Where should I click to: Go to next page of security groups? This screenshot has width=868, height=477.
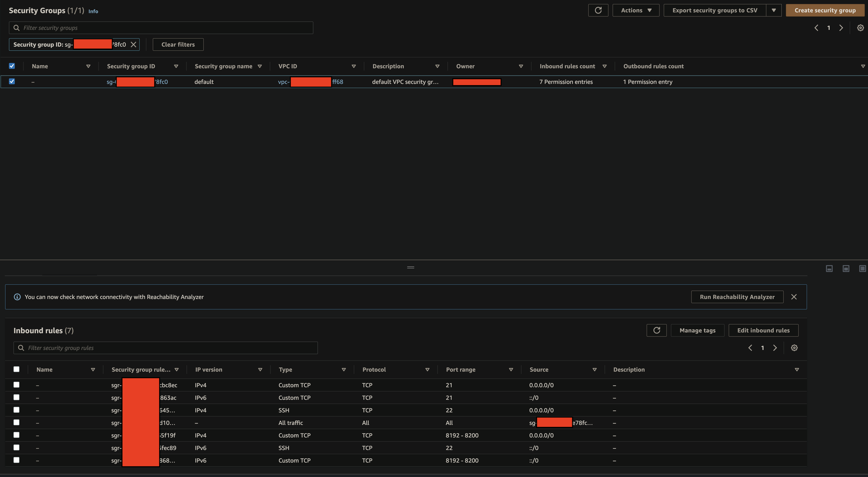pyautogui.click(x=841, y=28)
